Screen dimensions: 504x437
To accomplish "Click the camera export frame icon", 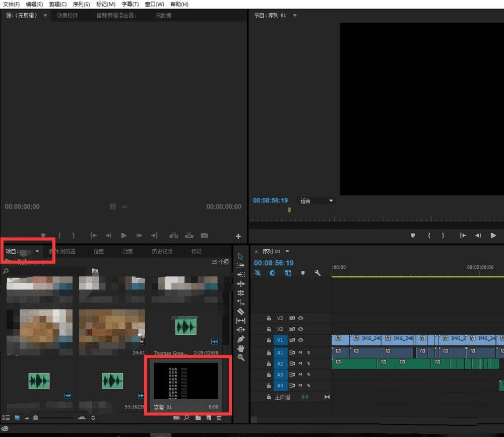I will pyautogui.click(x=204, y=236).
